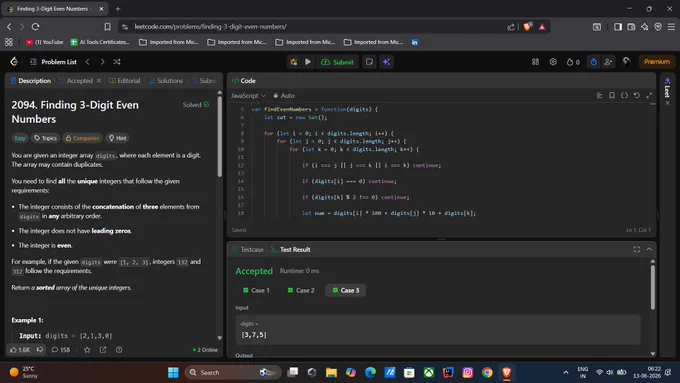Viewport: 680px width, 383px height.
Task: Open the Solutions tab
Action: pos(166,81)
